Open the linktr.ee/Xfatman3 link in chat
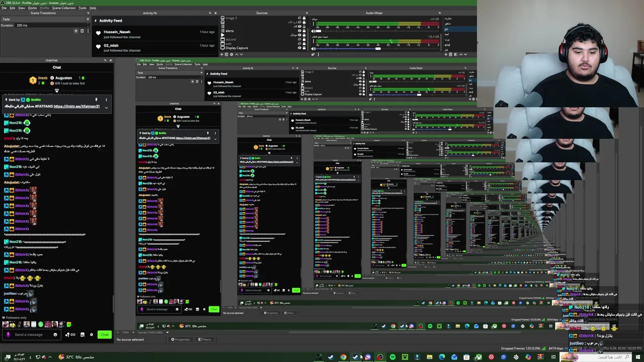The width and height of the screenshot is (644, 362). click(x=76, y=107)
